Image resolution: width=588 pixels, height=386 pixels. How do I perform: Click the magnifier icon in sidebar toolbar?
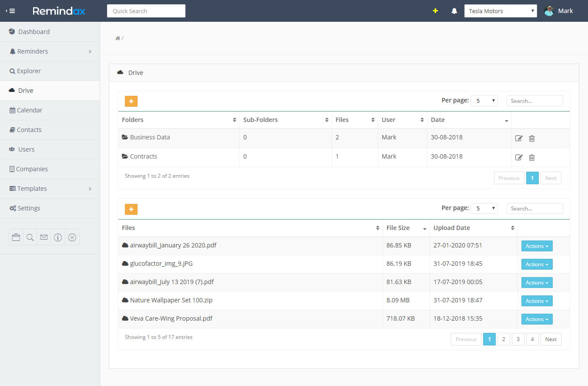tap(30, 237)
